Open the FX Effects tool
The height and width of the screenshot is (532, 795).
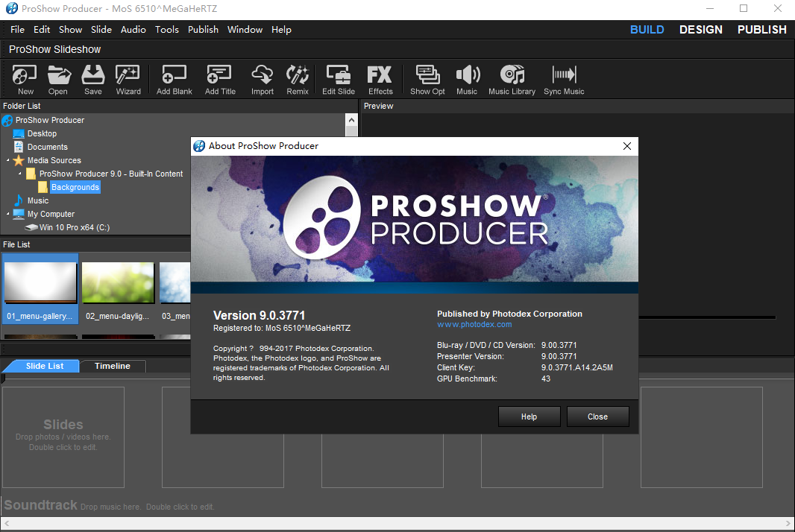[380, 80]
